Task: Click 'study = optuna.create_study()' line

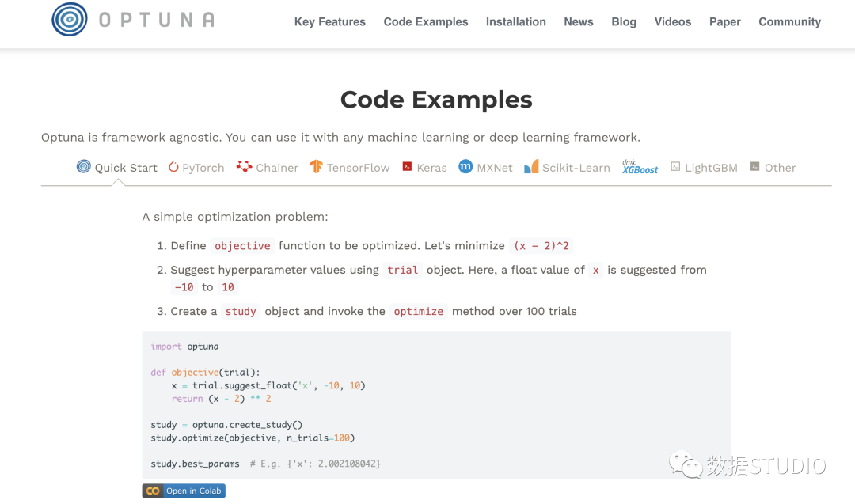Action: click(226, 425)
